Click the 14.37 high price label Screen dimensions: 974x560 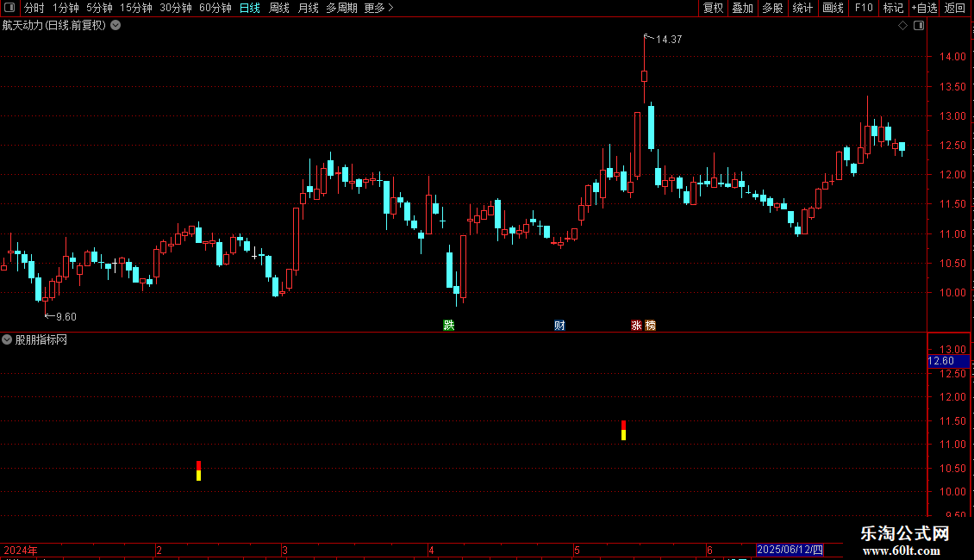[669, 39]
